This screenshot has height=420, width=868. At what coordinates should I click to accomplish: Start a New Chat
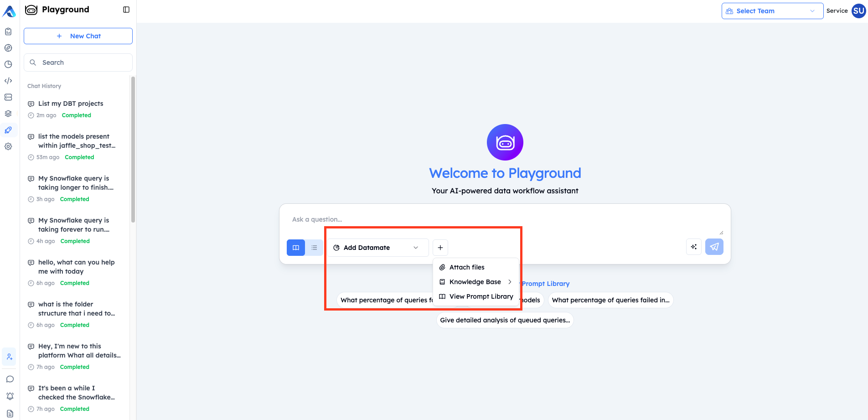coord(78,36)
